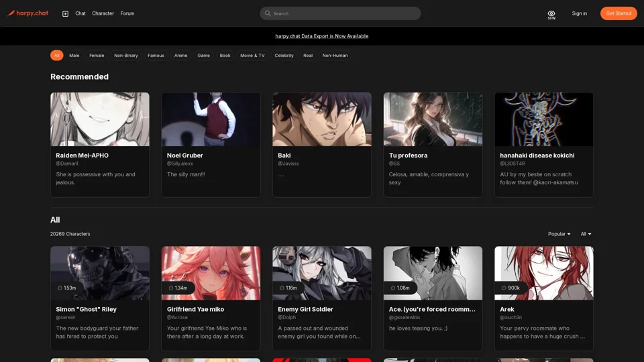
Task: Click Sign in
Action: coord(579,13)
